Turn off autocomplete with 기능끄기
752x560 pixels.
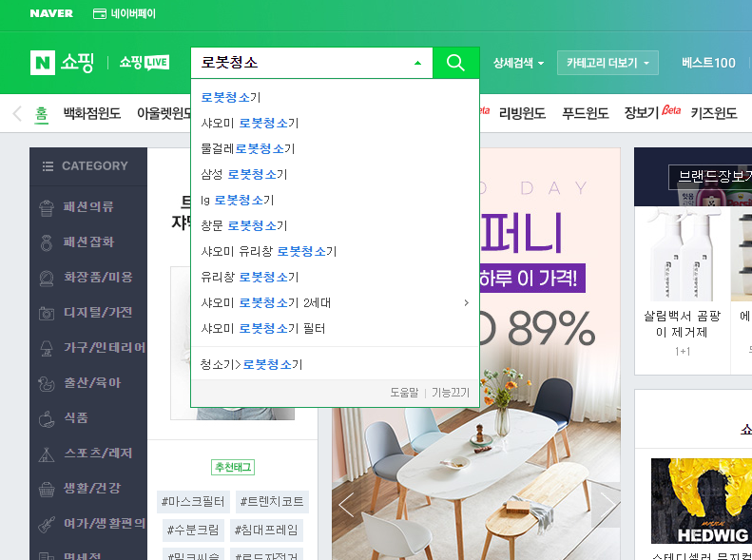[x=451, y=393]
